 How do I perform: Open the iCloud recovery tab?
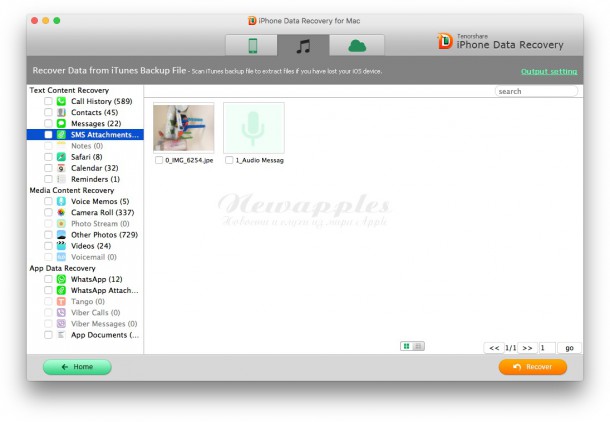(x=357, y=46)
